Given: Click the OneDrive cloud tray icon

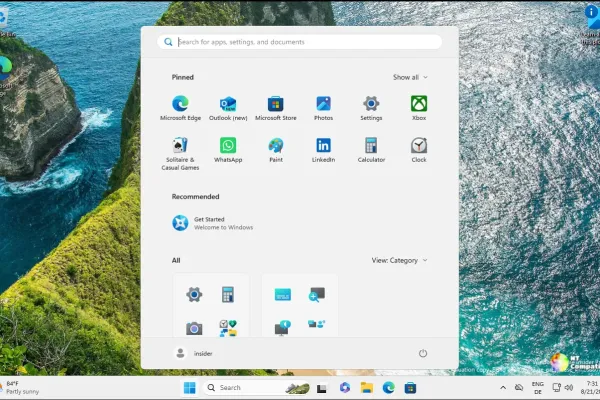Looking at the screenshot, I should (x=519, y=388).
